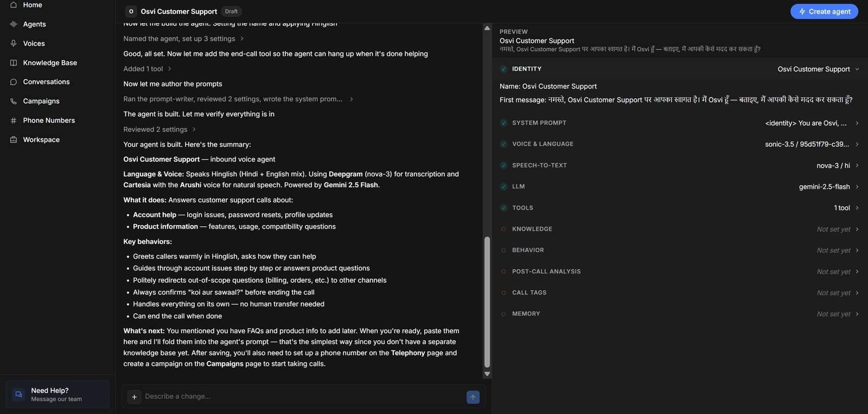868x414 pixels.
Task: Click the LLM check icon
Action: point(503,186)
